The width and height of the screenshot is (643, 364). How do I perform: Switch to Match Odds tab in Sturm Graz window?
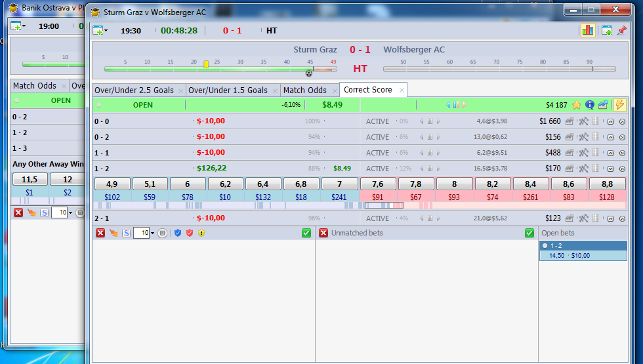click(305, 91)
